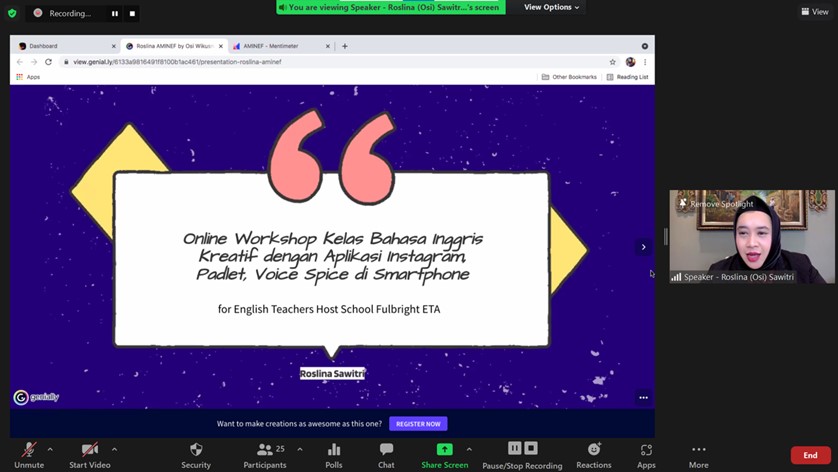Open the Genially three-dot options button
838x472 pixels.
[643, 397]
